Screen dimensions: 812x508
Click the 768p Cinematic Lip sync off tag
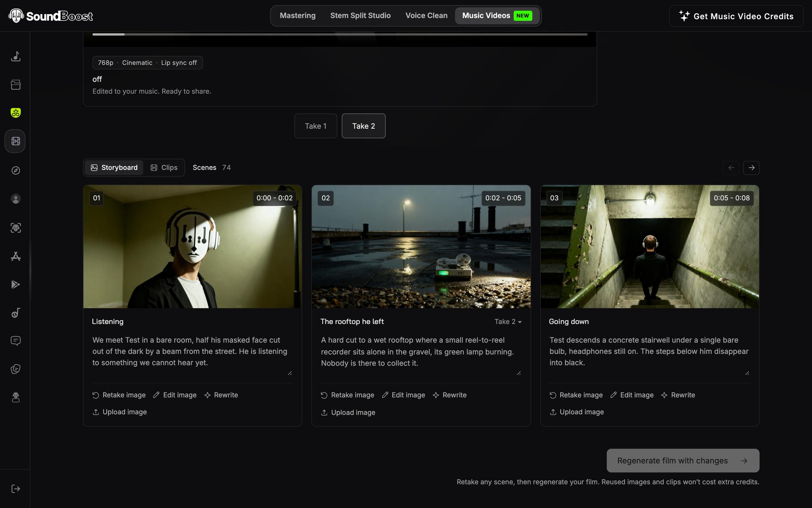pyautogui.click(x=147, y=63)
